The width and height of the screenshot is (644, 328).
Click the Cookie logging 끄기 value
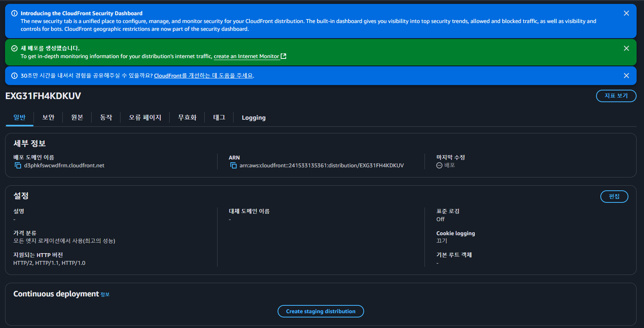click(x=442, y=241)
